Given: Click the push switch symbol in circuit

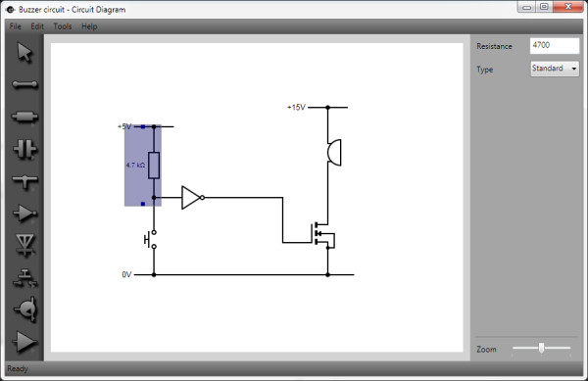Looking at the screenshot, I should pos(150,239).
